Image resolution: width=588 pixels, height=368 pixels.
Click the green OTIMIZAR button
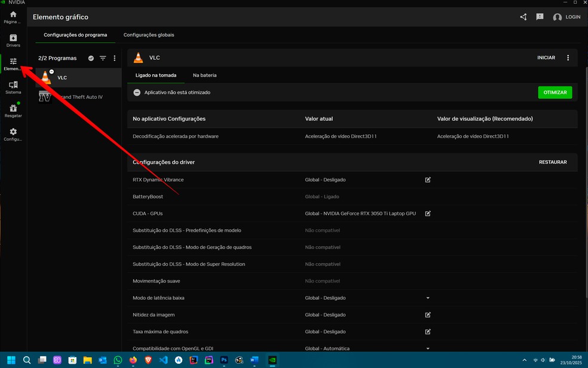tap(555, 93)
